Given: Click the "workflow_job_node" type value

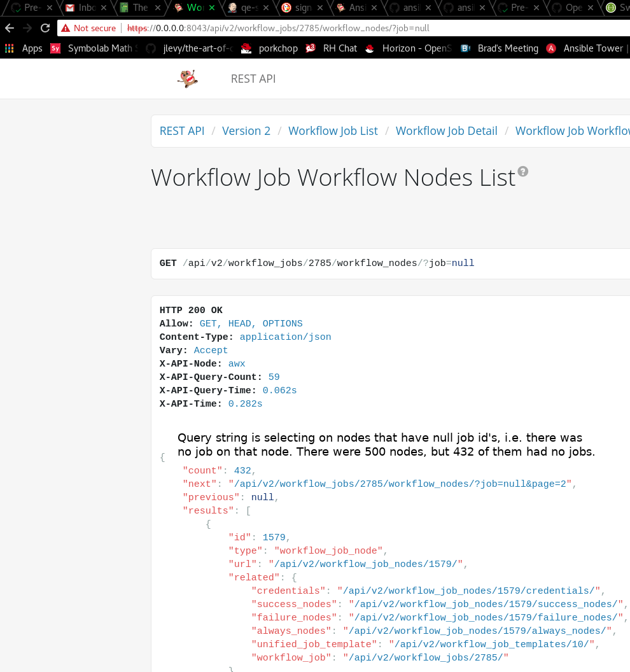Looking at the screenshot, I should 328,550.
